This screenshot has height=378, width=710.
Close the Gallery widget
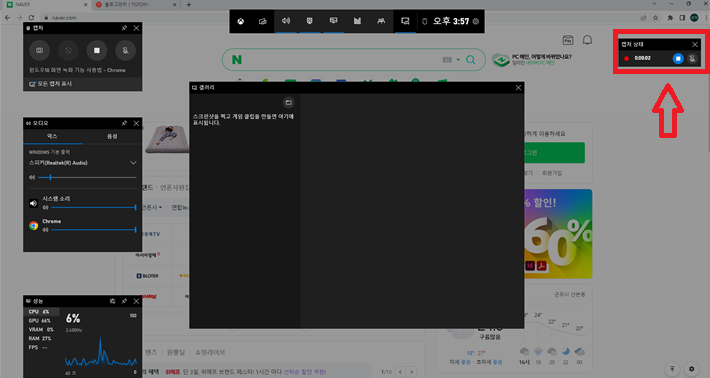518,88
